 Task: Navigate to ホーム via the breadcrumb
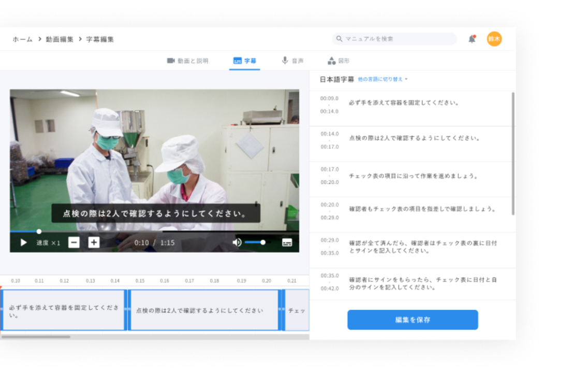tap(22, 39)
